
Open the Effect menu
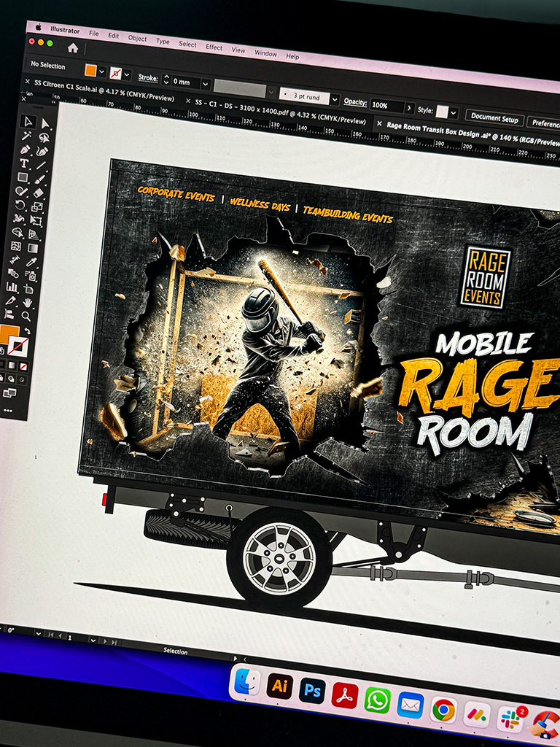[x=214, y=47]
